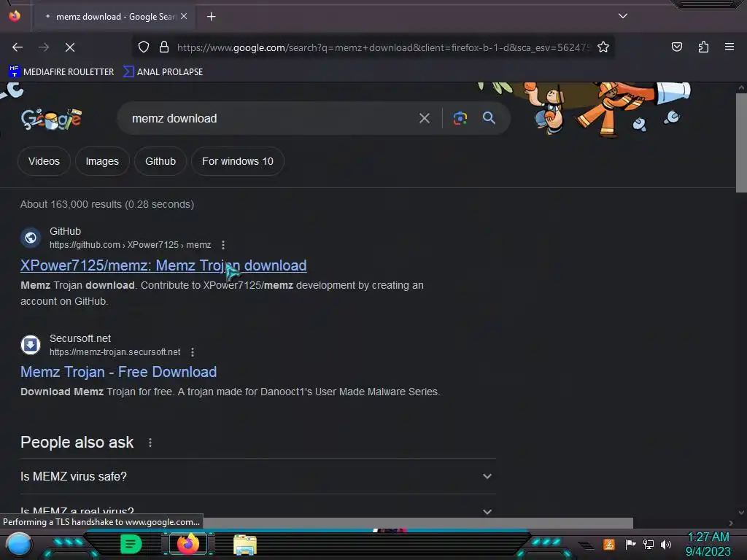Switch to Firefox in the taskbar

click(187, 544)
